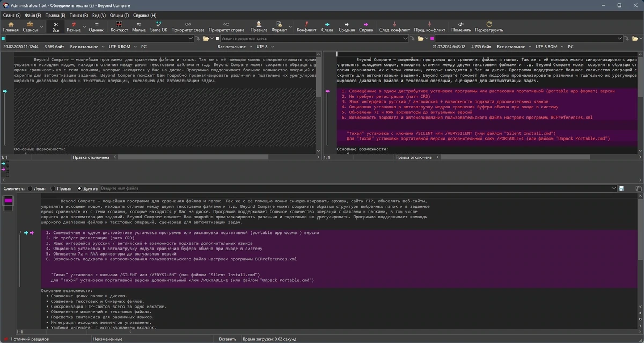
Task: Click the Same OK toolbar button
Action: point(159,27)
